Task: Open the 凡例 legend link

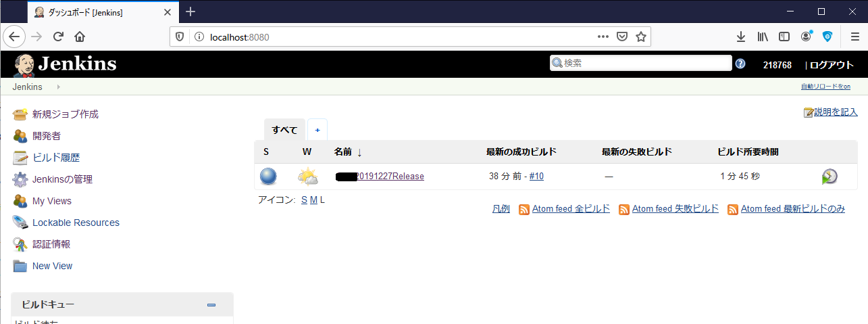Action: point(501,209)
